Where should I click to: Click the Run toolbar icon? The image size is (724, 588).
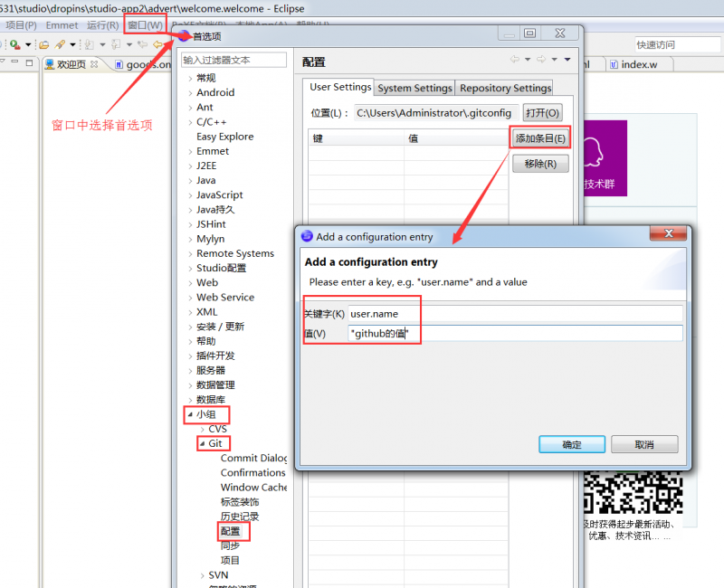click(x=14, y=43)
